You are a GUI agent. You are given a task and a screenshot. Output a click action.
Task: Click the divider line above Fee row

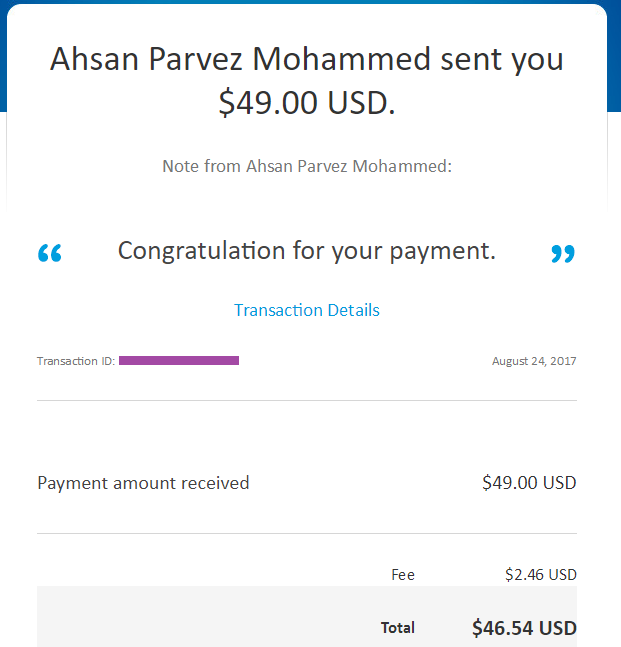pos(307,533)
